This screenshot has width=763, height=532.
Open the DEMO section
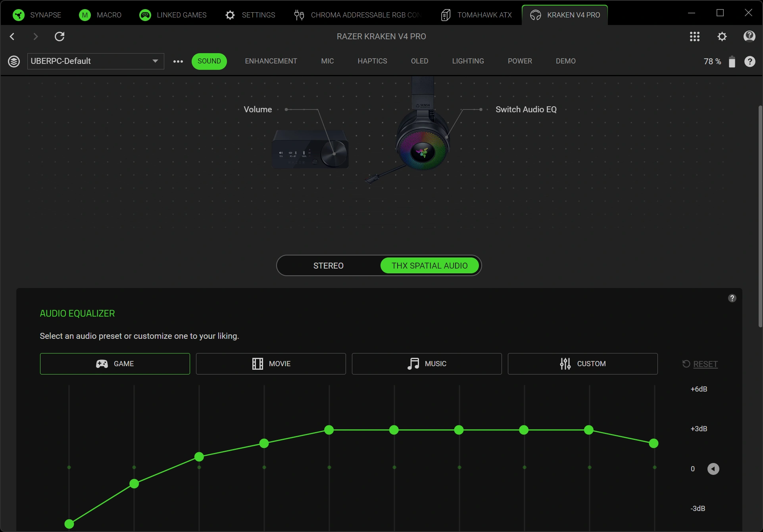pos(565,61)
